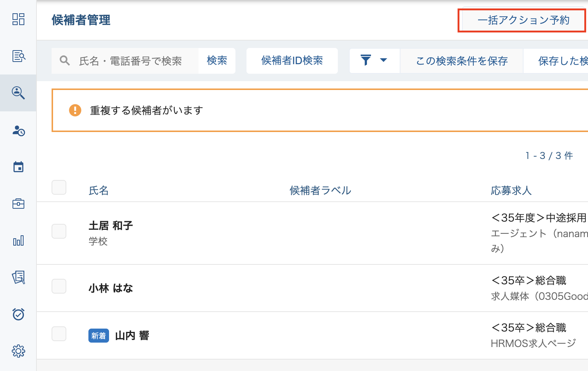Open the settings gear icon
This screenshot has height=371, width=588.
coord(18,351)
